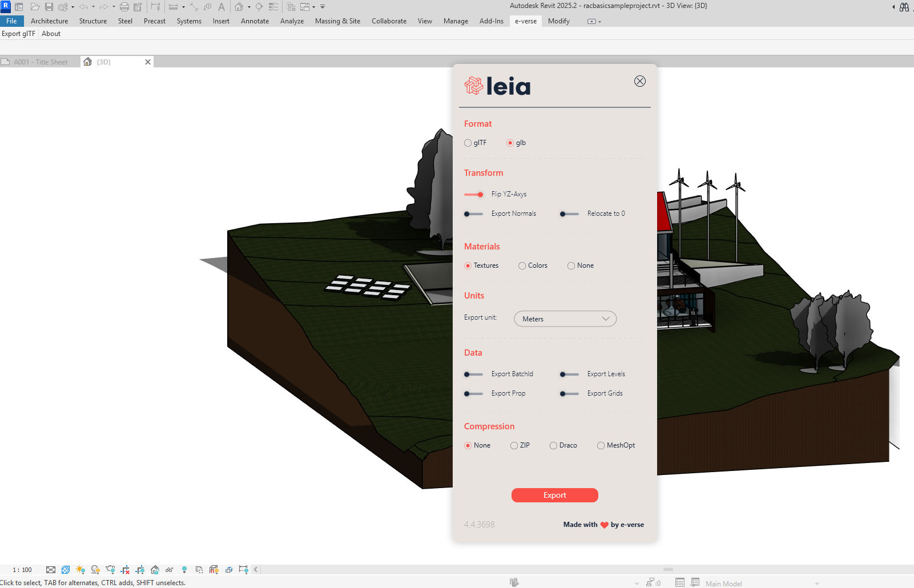Click the red Export button
This screenshot has height=588, width=914.
point(555,495)
